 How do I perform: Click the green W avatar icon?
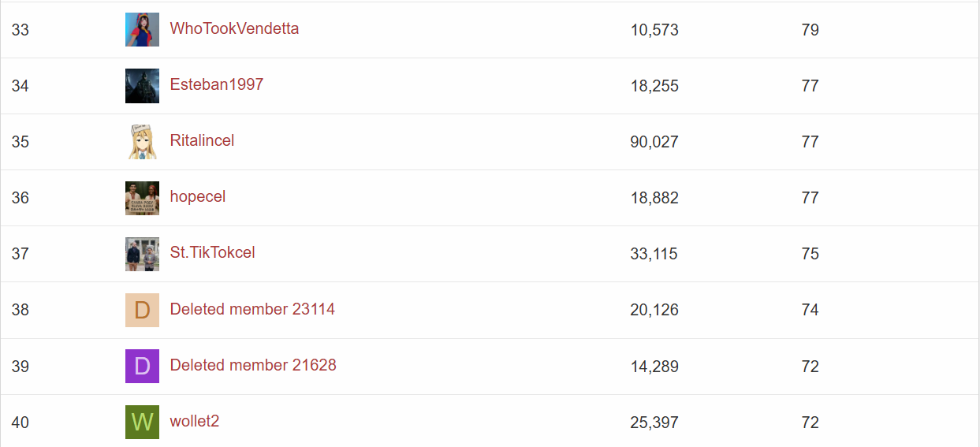142,422
